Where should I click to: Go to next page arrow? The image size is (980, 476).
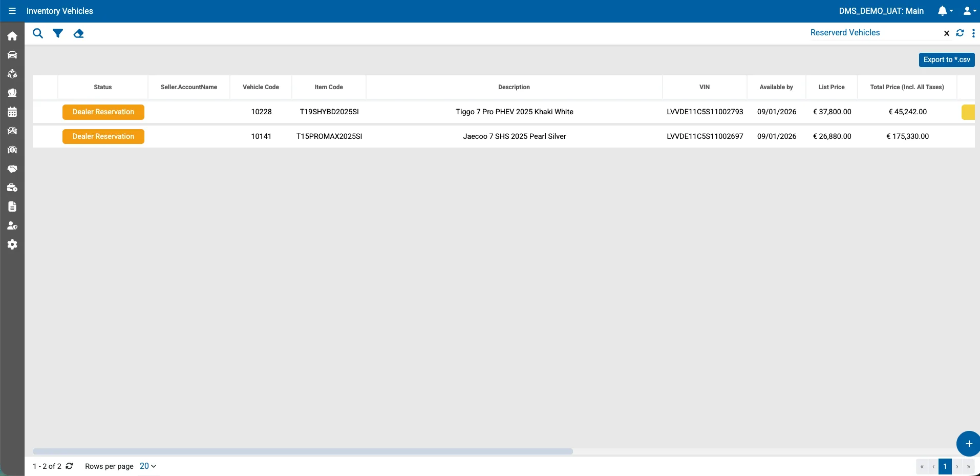click(957, 467)
